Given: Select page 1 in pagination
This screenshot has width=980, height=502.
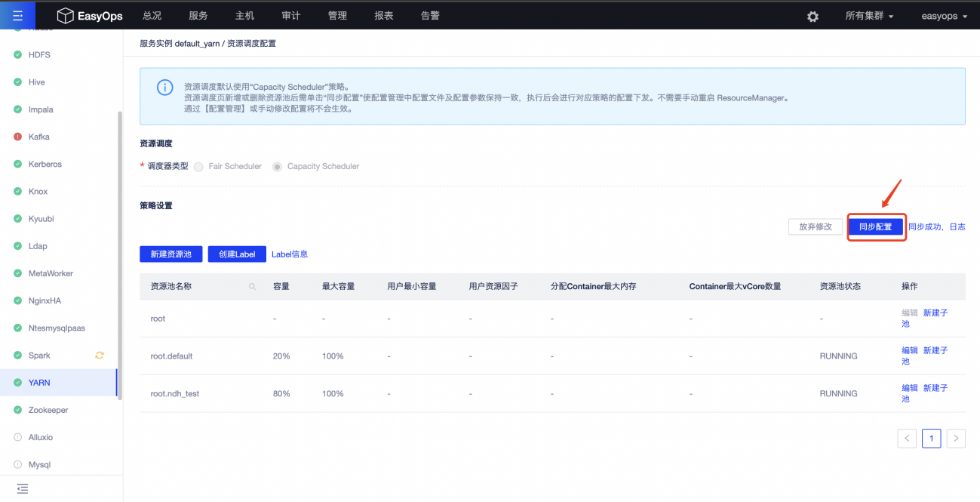Looking at the screenshot, I should [x=932, y=439].
